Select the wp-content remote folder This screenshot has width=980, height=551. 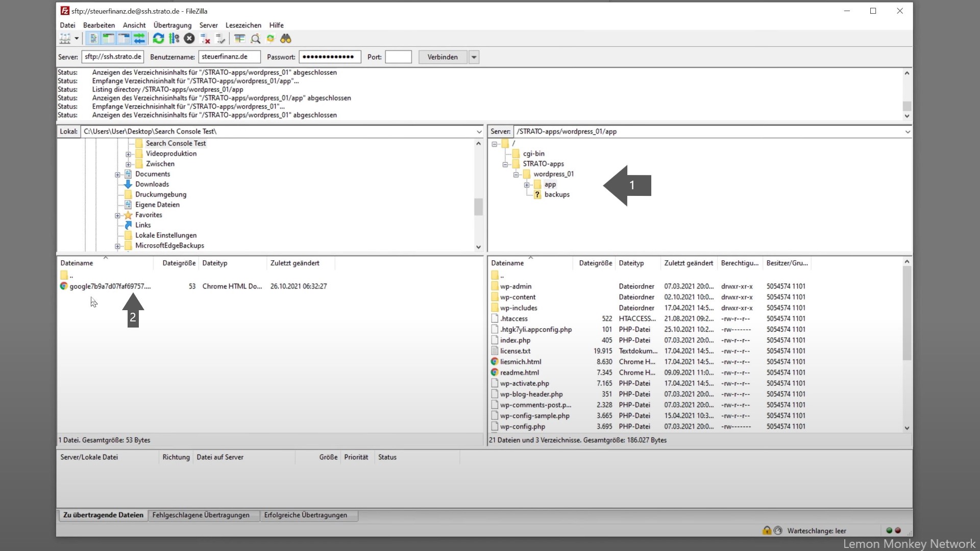coord(518,297)
